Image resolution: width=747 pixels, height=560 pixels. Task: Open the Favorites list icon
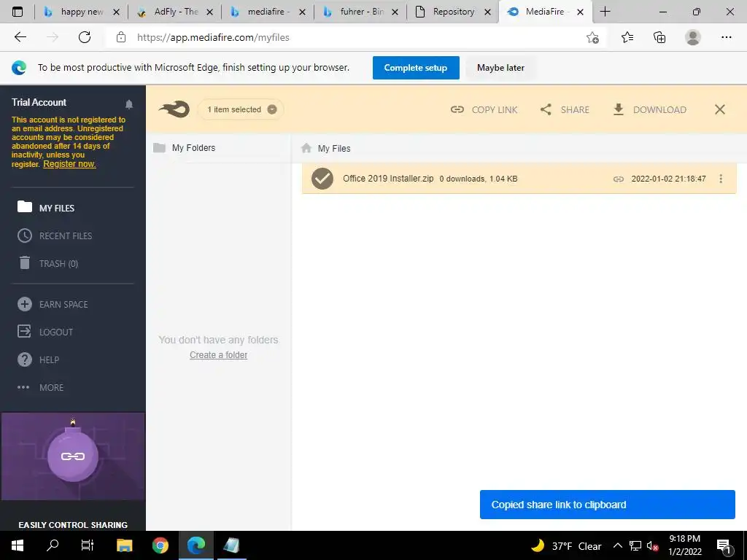(627, 37)
